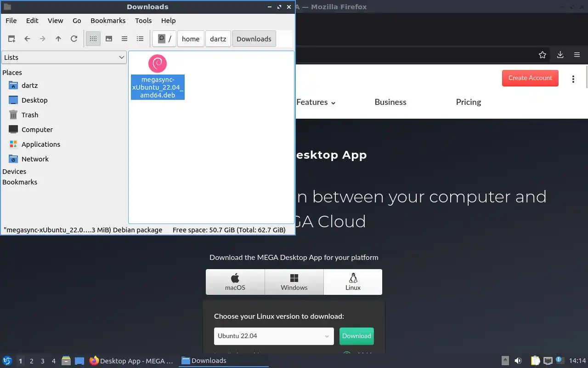588x368 pixels.
Task: Open the Business page on MEGA
Action: point(390,102)
